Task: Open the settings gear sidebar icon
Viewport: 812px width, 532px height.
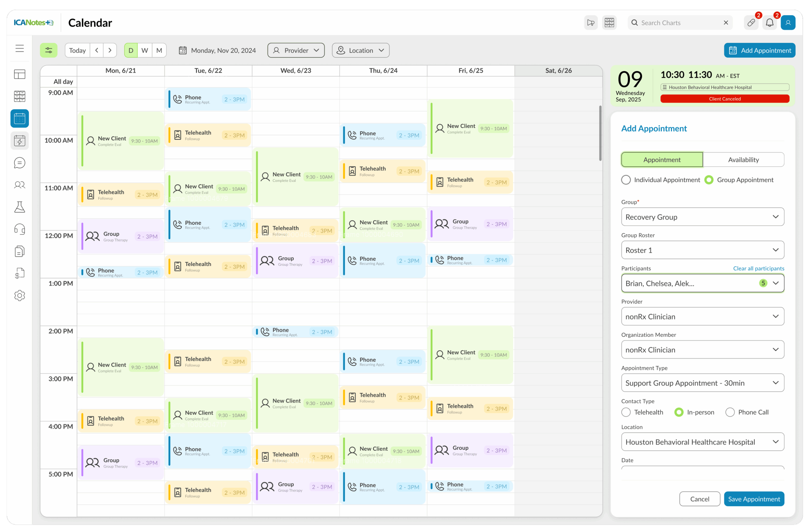Action: (x=19, y=296)
